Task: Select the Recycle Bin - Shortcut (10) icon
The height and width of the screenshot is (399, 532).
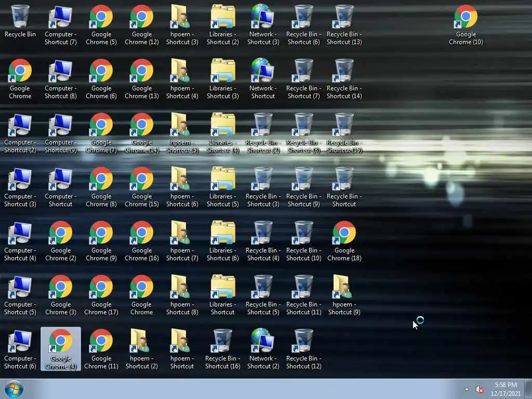Action: pyautogui.click(x=303, y=241)
